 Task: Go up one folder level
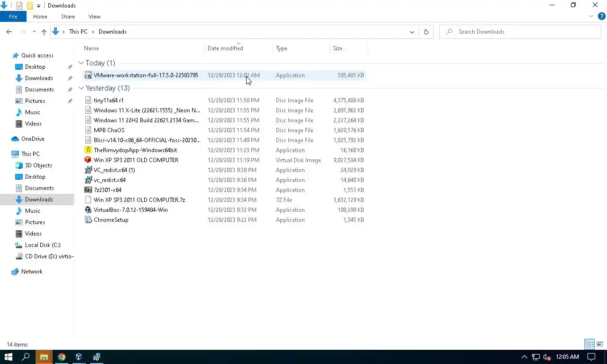coord(44,32)
